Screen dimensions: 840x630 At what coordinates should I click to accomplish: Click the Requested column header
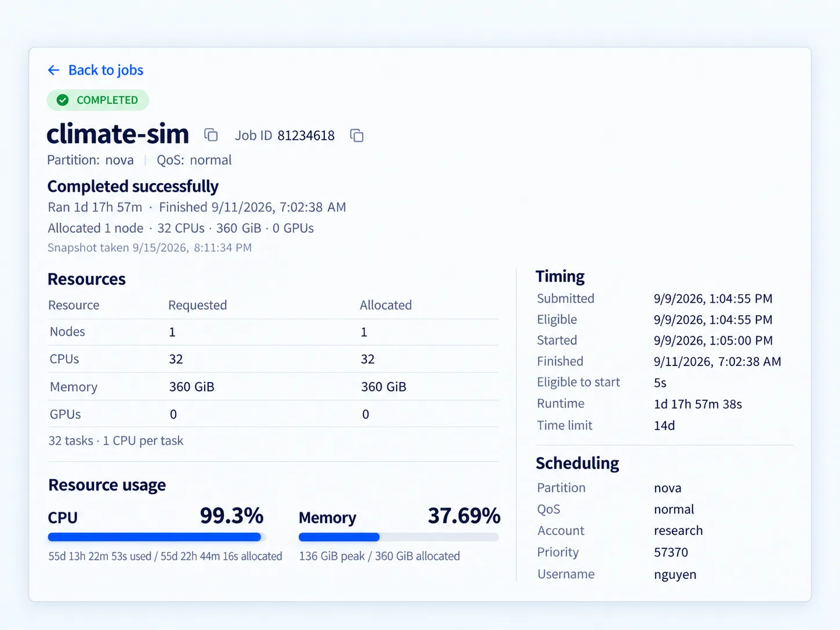pos(197,305)
